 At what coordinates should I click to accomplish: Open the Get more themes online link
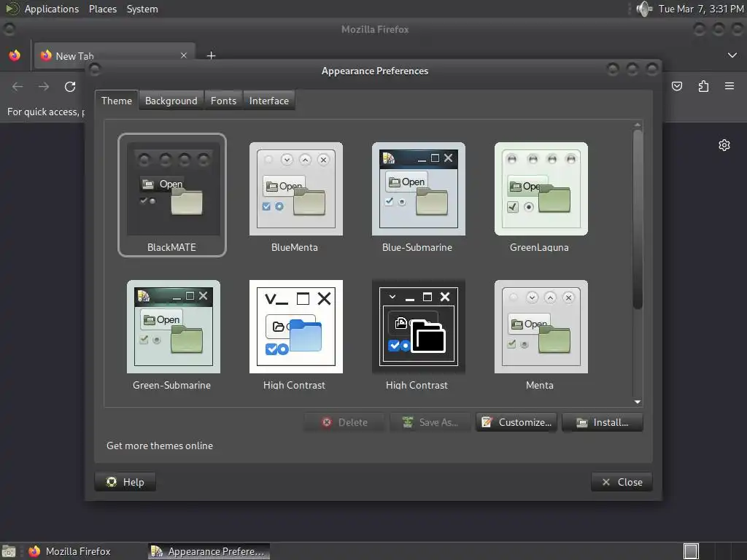[160, 446]
